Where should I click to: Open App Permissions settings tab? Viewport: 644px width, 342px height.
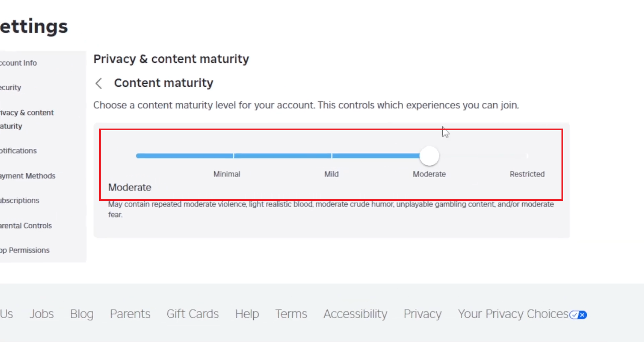[25, 250]
